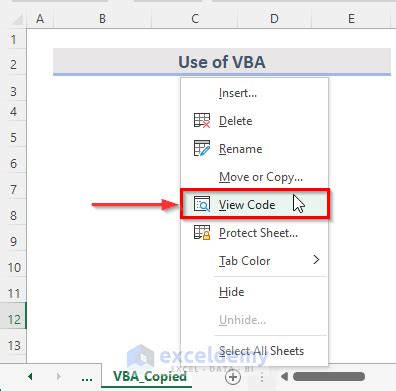This screenshot has height=391, width=396.
Task: Click the Use of VBA title cell
Action: click(x=222, y=62)
